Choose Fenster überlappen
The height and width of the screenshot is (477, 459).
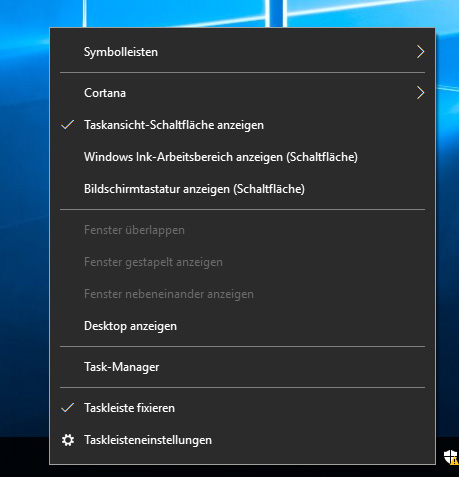click(x=242, y=230)
